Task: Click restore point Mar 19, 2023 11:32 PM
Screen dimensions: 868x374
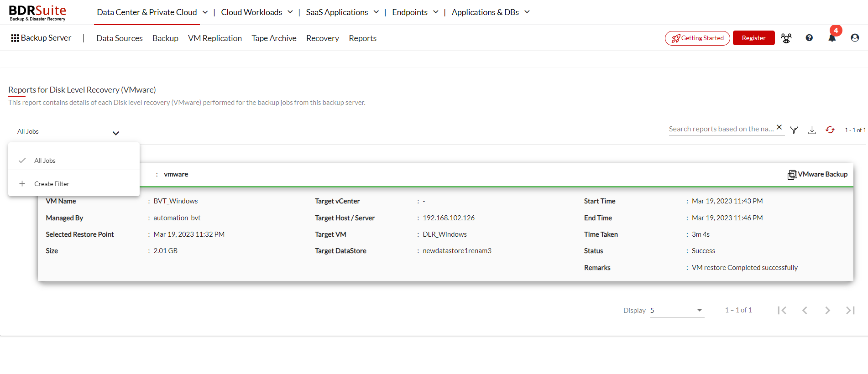Action: 189,234
